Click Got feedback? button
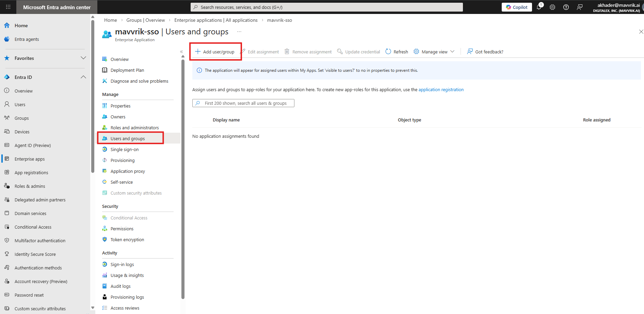The height and width of the screenshot is (314, 644). [485, 52]
